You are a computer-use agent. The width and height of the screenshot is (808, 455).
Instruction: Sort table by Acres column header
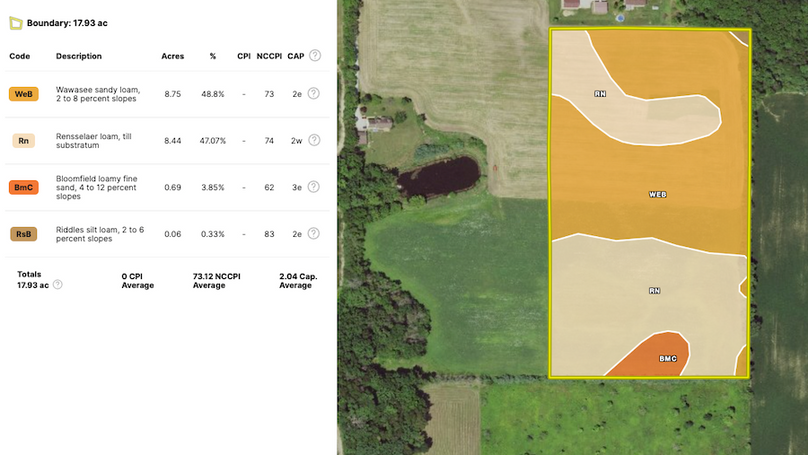(x=172, y=56)
